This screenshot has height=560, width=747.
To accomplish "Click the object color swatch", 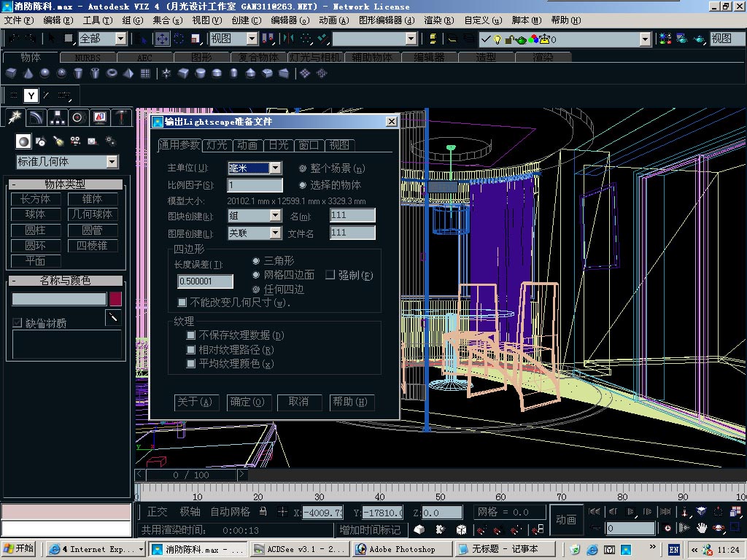I will pos(115,299).
